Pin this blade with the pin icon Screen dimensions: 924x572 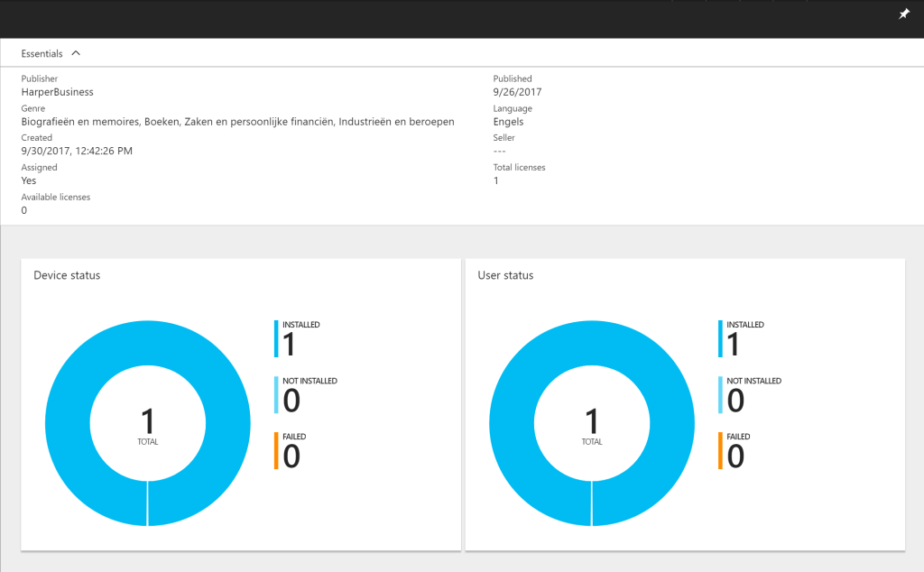coord(904,14)
